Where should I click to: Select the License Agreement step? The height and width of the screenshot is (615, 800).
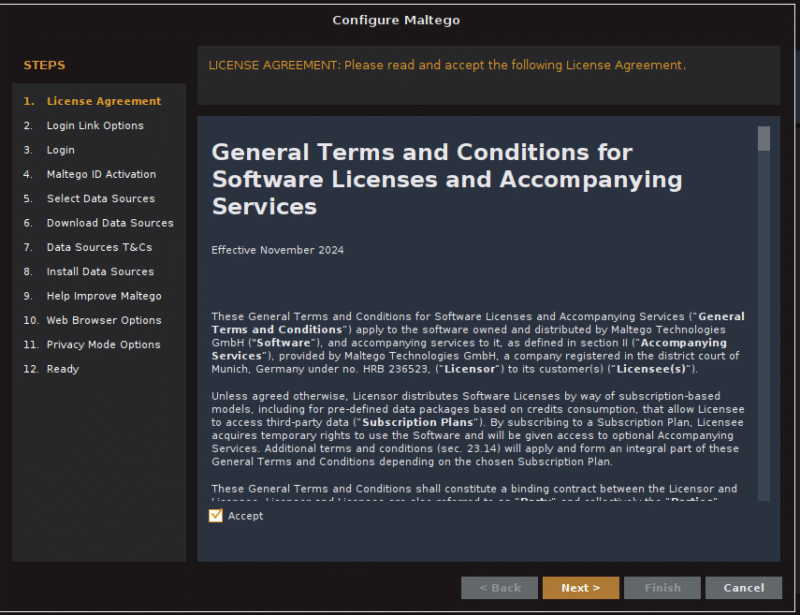(103, 101)
